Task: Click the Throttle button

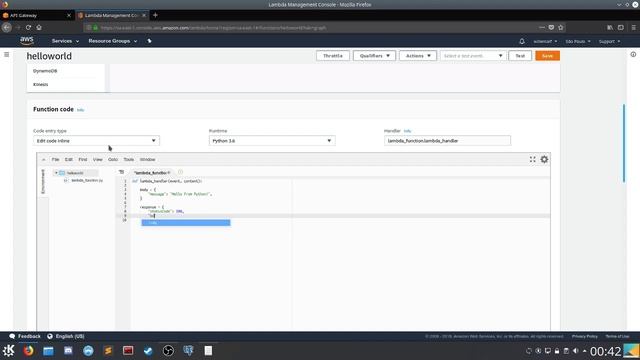Action: coord(333,56)
